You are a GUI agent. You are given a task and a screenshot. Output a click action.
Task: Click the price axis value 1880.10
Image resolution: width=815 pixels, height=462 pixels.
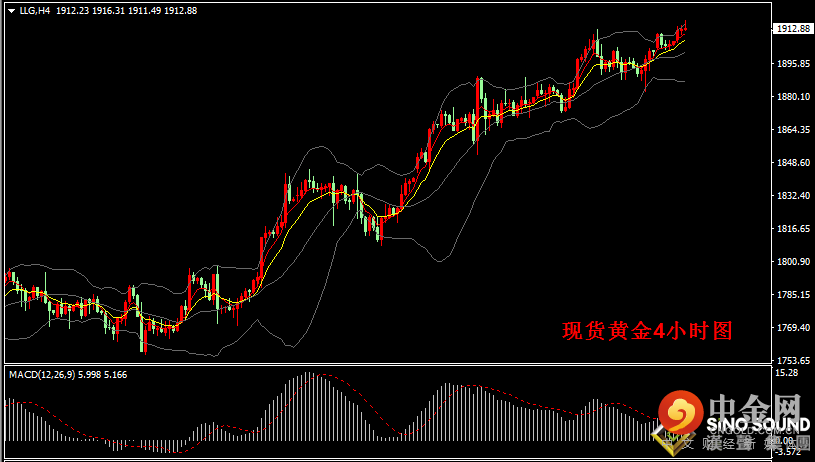pyautogui.click(x=792, y=97)
